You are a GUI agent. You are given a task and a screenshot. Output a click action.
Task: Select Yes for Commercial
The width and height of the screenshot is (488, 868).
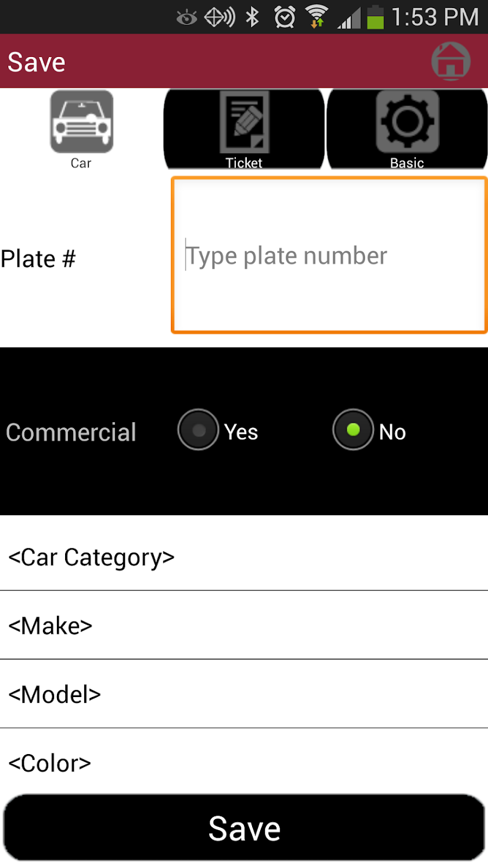pos(199,430)
